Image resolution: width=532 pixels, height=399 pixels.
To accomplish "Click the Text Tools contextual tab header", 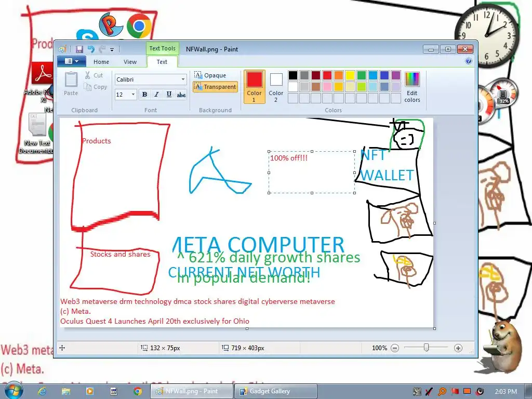I will click(163, 48).
